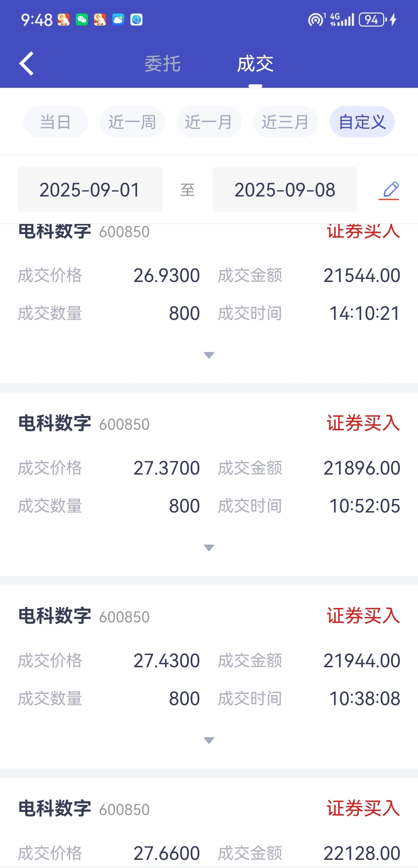418x868 pixels.
Task: Expand details of the 14:10:21 trade
Action: click(209, 355)
